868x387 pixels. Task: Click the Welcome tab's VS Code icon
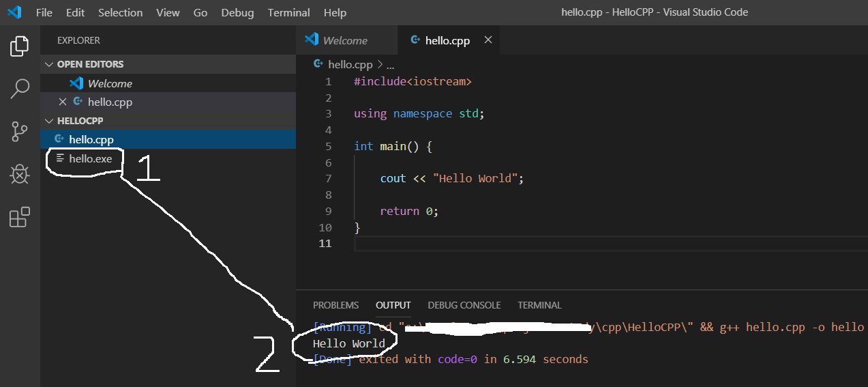click(x=312, y=40)
